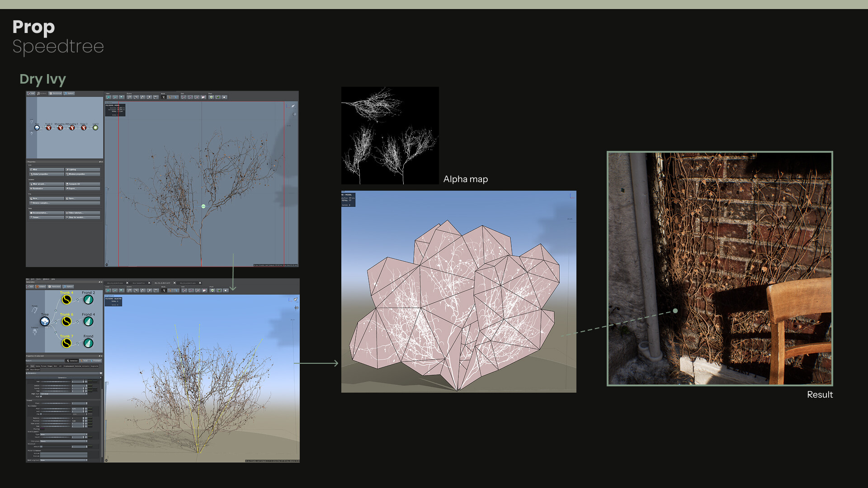Image resolution: width=868 pixels, height=488 pixels.
Task: Select the Trunk 7 node icon
Action: tap(66, 343)
